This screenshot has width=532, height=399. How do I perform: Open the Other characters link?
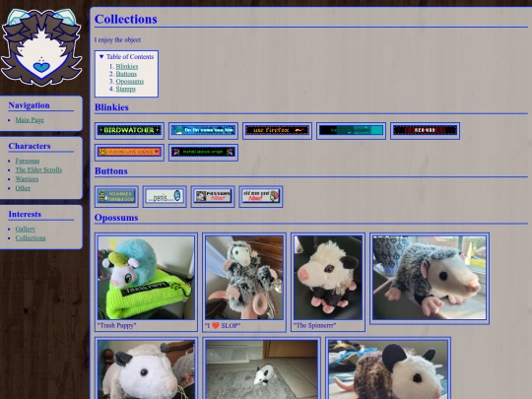23,188
